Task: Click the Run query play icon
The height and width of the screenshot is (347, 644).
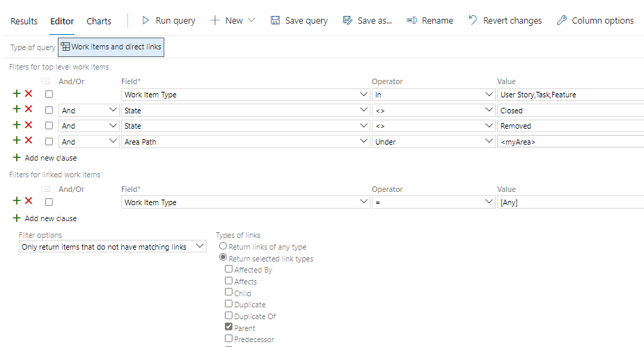Action: tap(146, 20)
